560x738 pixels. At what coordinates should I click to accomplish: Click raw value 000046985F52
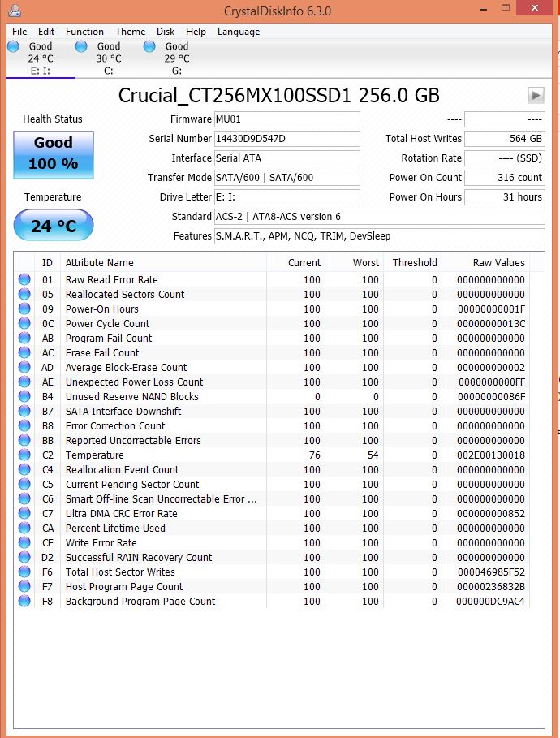[x=491, y=572]
